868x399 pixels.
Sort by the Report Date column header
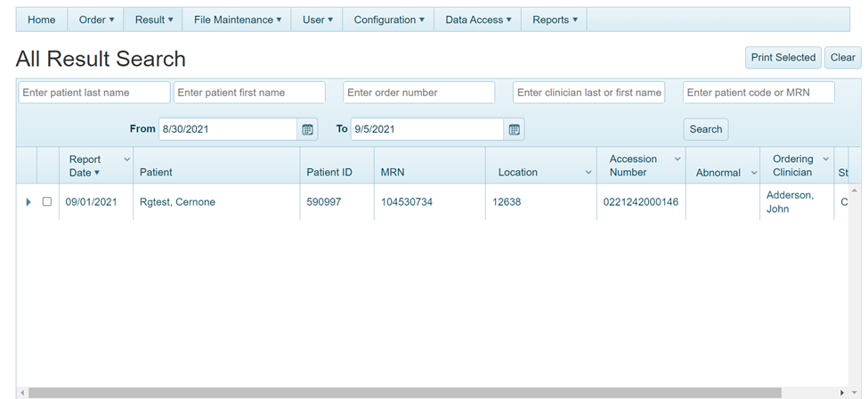pos(85,166)
